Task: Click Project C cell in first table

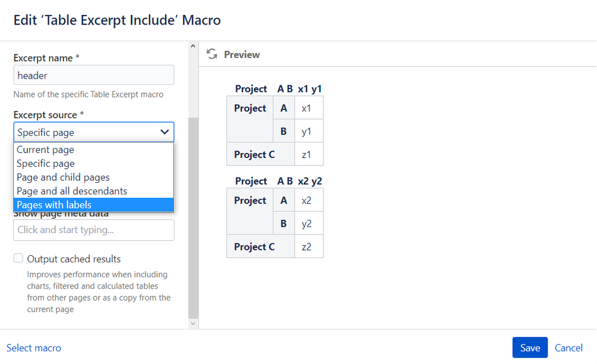Action: tap(255, 154)
